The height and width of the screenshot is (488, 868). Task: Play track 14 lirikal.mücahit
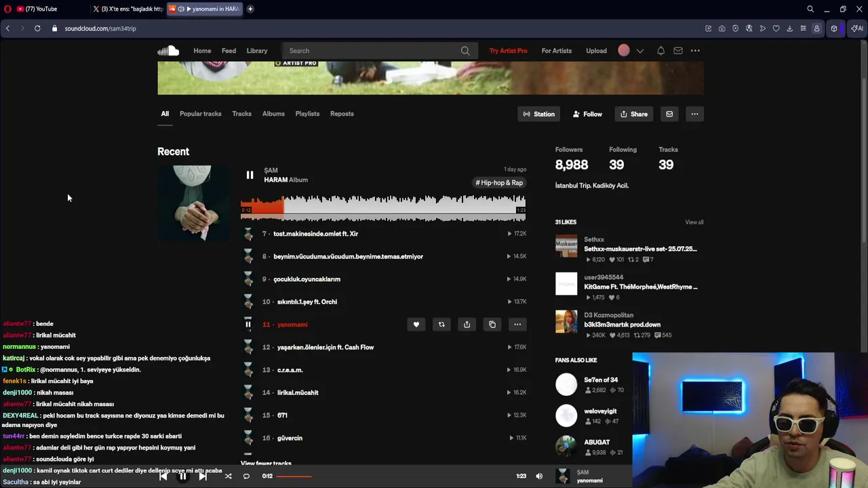[298, 392]
